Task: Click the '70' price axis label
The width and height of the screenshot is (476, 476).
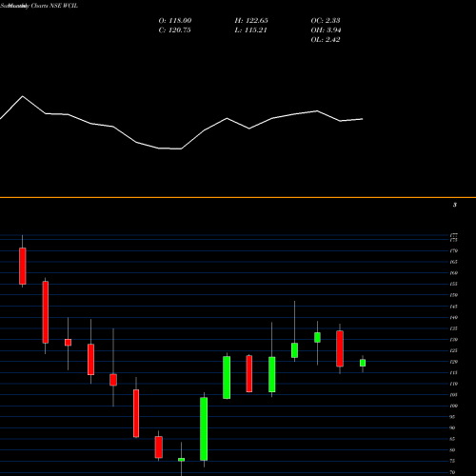Action: click(x=452, y=472)
